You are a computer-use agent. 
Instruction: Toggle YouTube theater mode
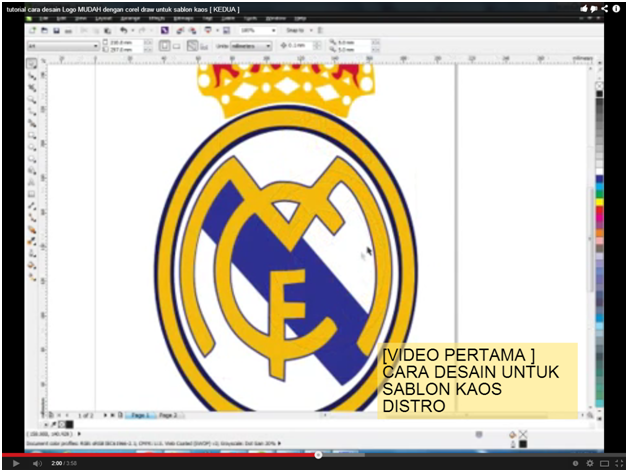pyautogui.click(x=604, y=464)
